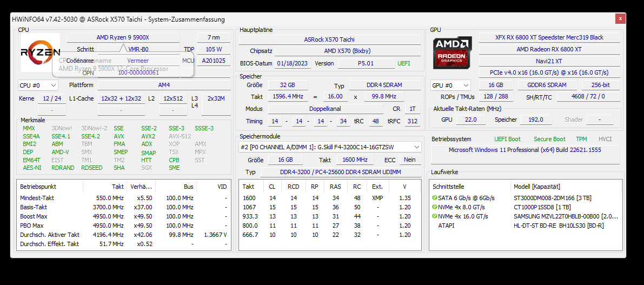Click the PCIe v4.0 x16 link field
The image size is (644, 285).
(x=549, y=72)
